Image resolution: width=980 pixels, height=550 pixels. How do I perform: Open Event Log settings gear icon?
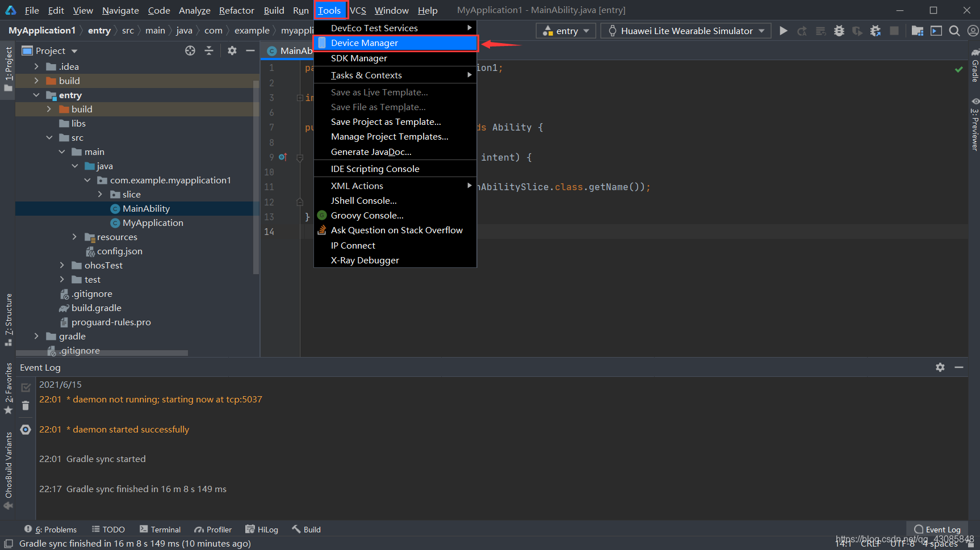(x=940, y=367)
